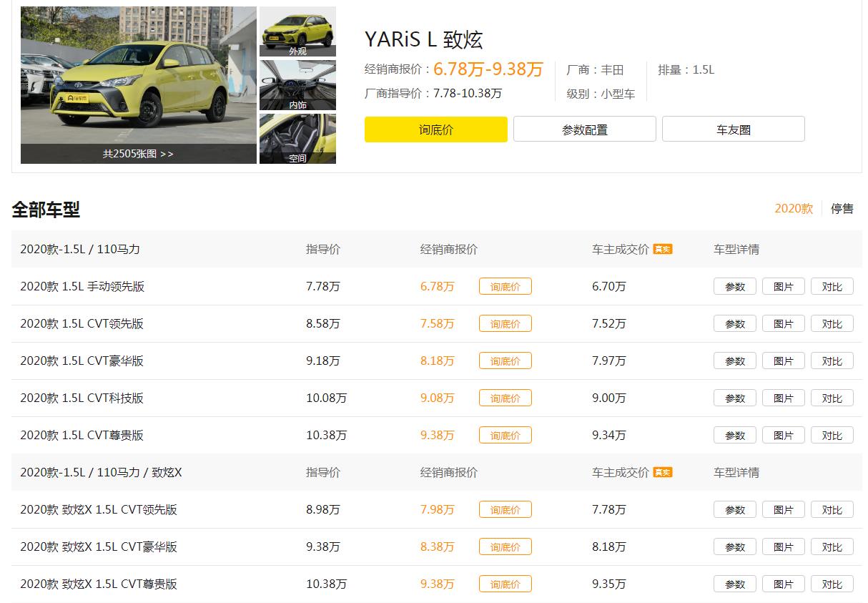Inquire price for 手动领先版 model

point(505,286)
